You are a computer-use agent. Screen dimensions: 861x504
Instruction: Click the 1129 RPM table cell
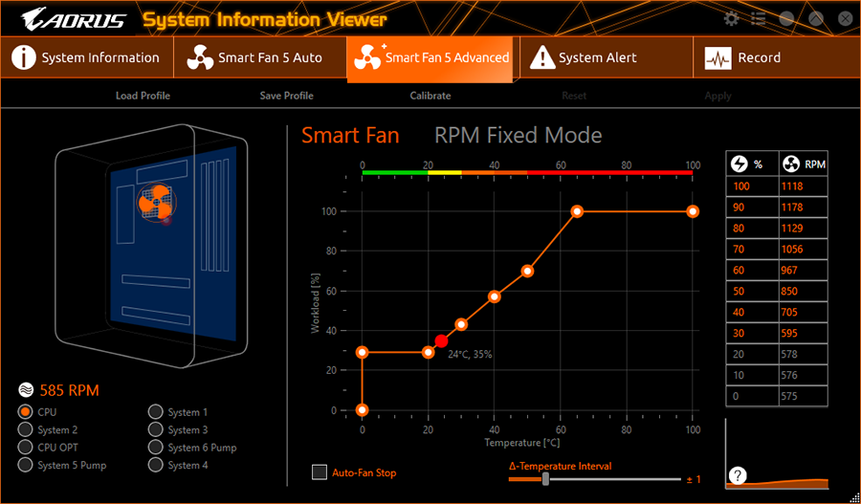tap(803, 228)
